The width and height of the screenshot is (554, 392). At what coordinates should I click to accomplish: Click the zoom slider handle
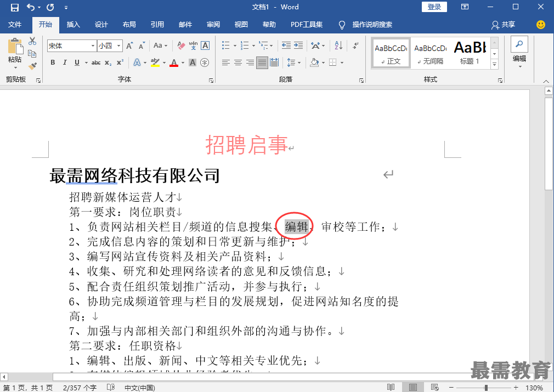point(486,388)
